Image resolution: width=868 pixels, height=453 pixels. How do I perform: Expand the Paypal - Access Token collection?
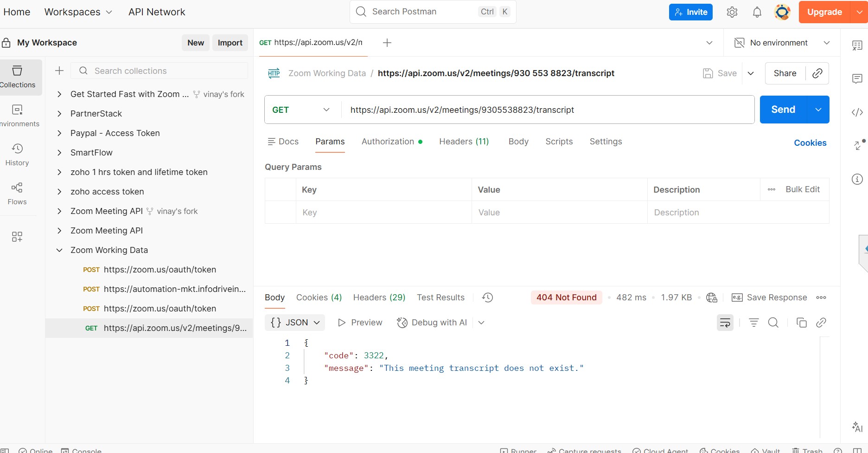click(x=59, y=133)
